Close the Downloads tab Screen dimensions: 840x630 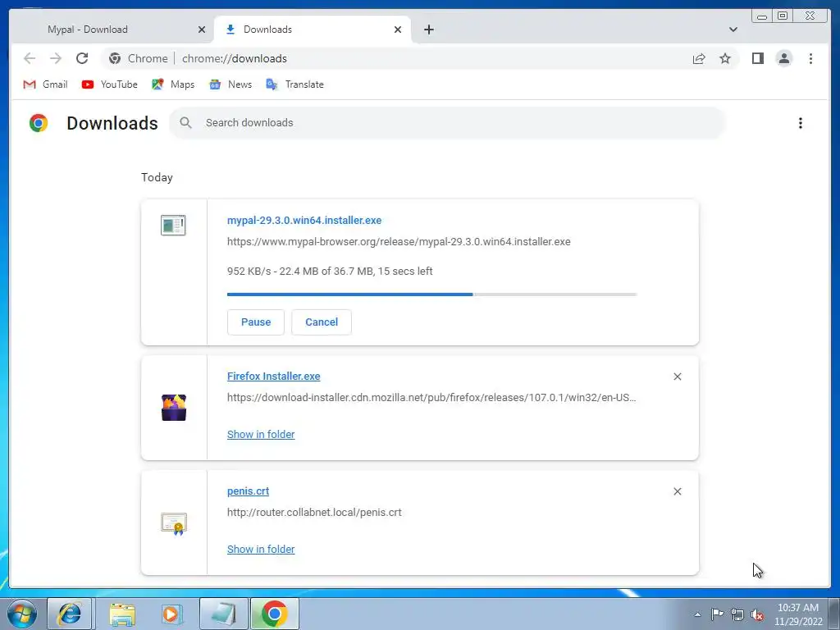398,30
